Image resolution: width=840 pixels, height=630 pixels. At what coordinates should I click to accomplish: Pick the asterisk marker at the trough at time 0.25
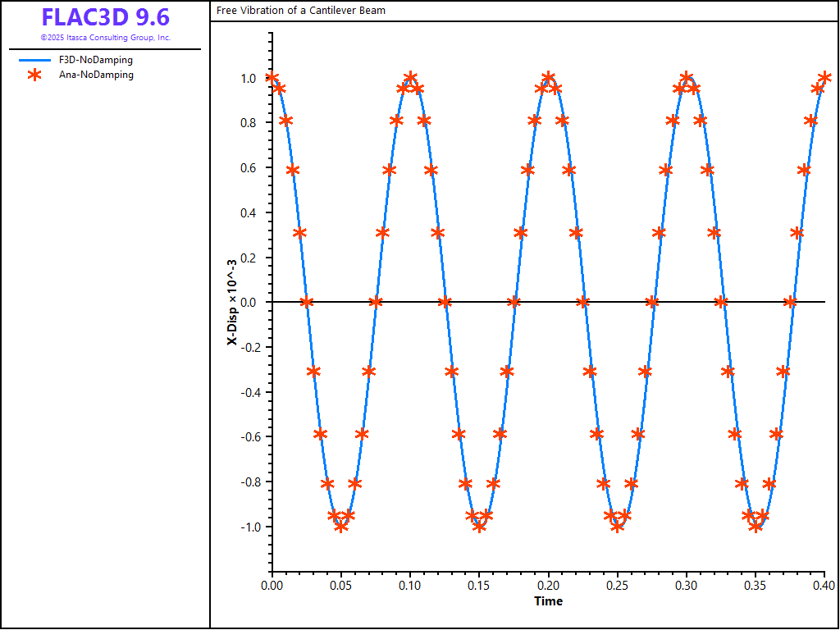[x=618, y=526]
